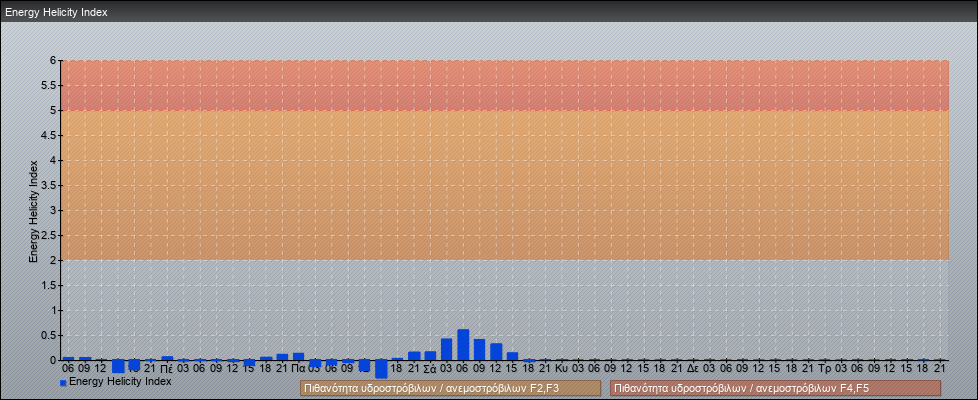Click the y-axis value 1.5
978x400 pixels.
click(49, 285)
